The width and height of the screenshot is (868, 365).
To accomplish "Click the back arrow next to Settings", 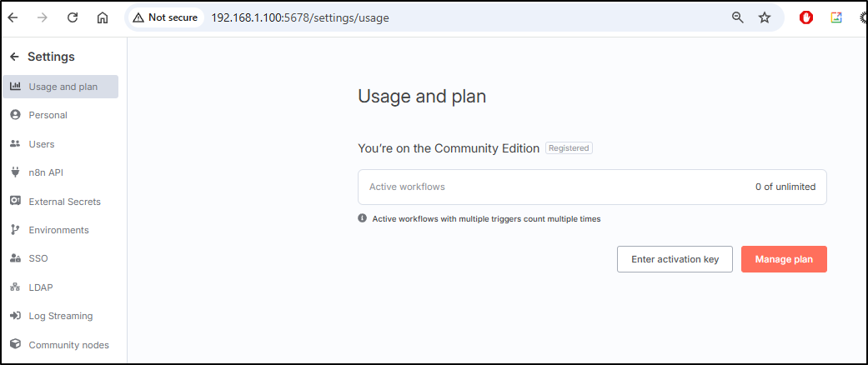I will pos(15,57).
